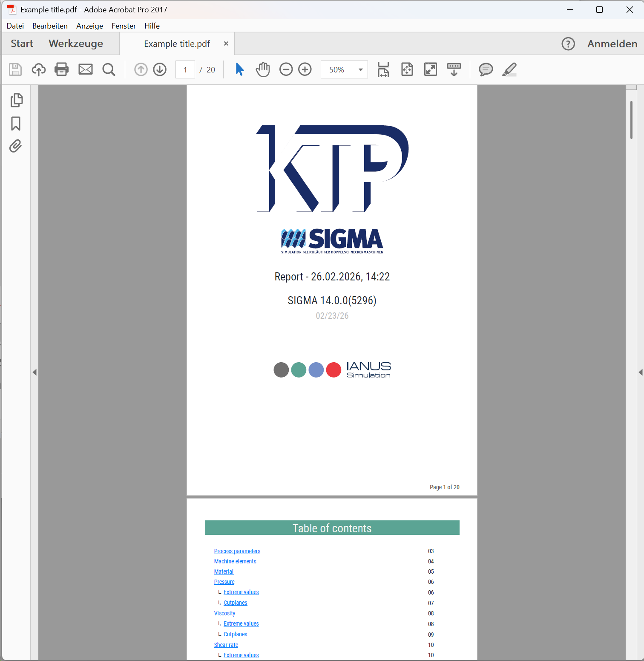
Task: Click the 'SIGMA 14.0.0(5296)' text
Action: click(332, 300)
